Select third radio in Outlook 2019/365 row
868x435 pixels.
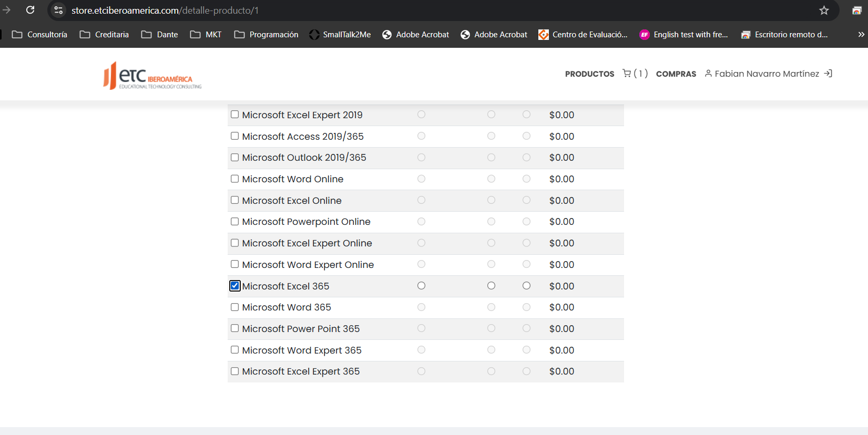click(526, 158)
